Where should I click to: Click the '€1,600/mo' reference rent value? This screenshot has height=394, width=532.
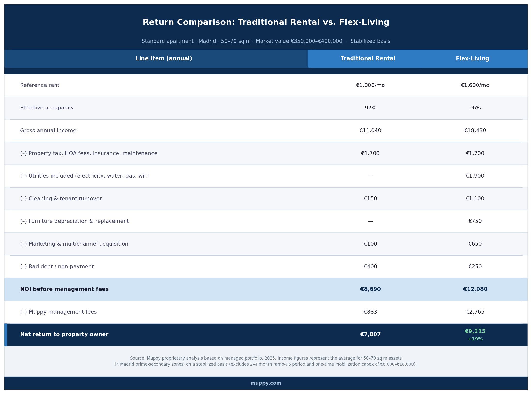475,85
